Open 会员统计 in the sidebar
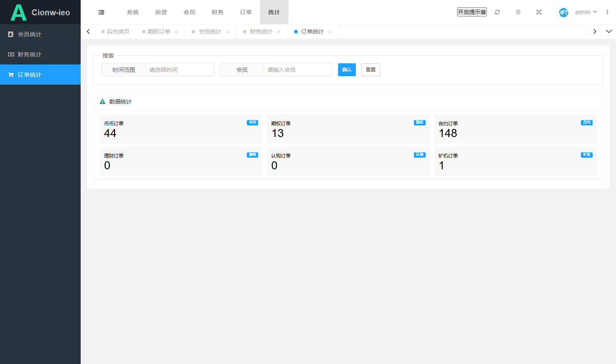This screenshot has width=616, height=364. [x=40, y=34]
